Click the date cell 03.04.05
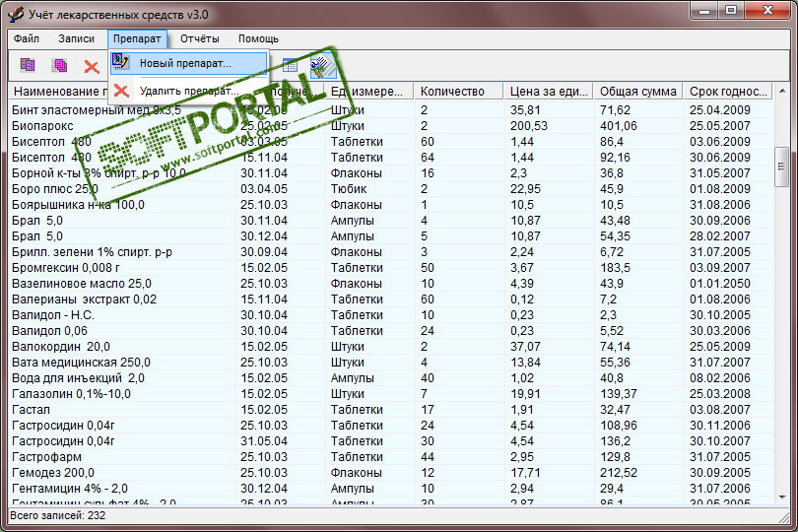798x532 pixels. click(x=264, y=189)
